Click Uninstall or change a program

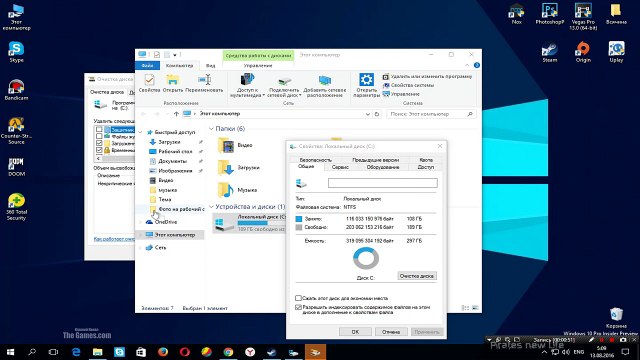click(427, 76)
